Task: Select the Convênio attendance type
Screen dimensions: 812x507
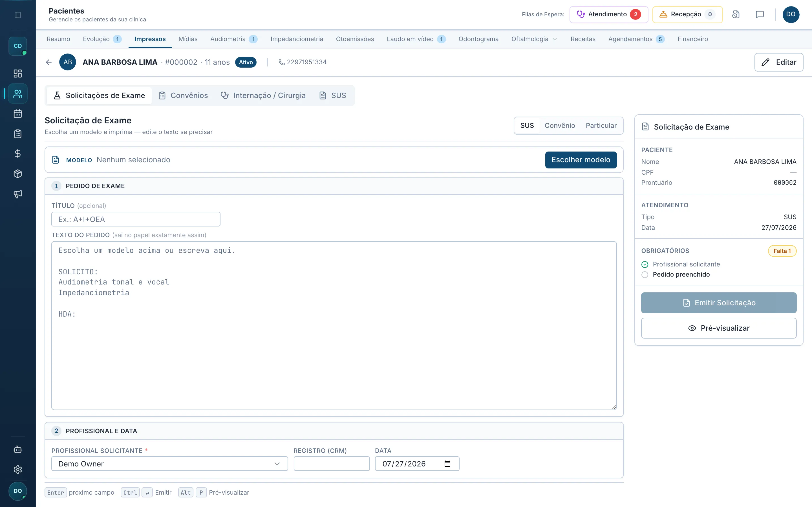Action: point(560,125)
